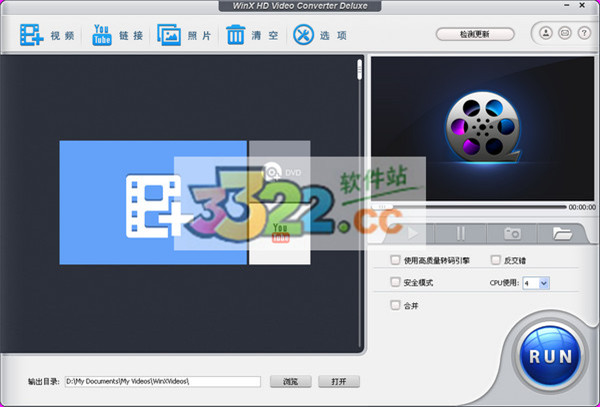
Task: Close the WinX HD Video Converter window
Action: tap(582, 5)
